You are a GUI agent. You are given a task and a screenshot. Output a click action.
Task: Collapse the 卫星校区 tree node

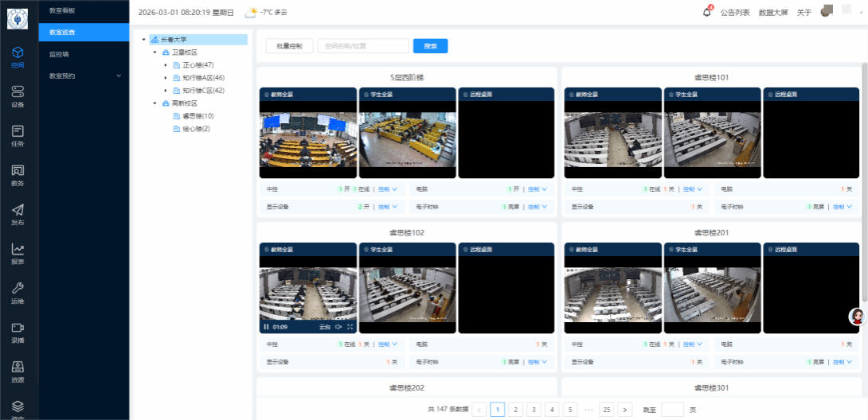click(154, 52)
